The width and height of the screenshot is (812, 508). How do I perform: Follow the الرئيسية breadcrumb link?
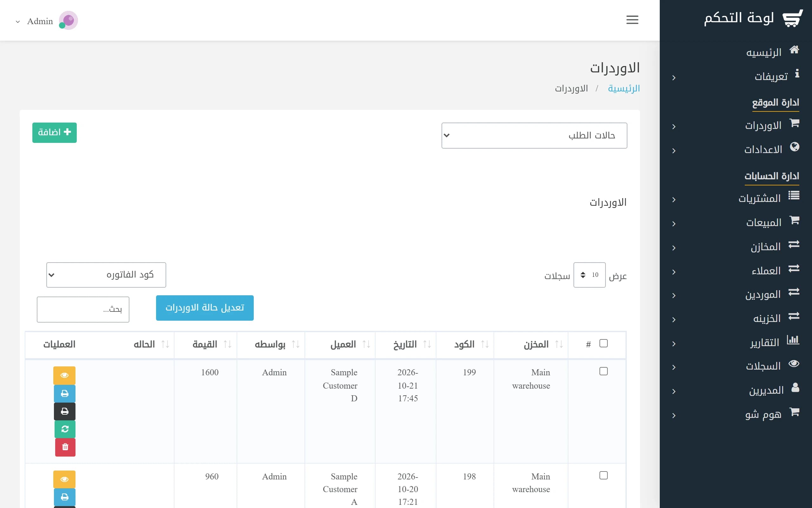[624, 88]
